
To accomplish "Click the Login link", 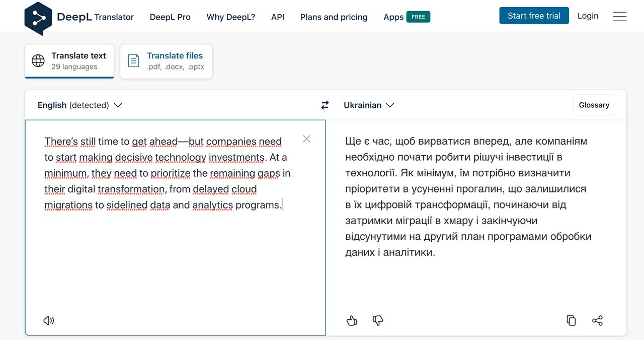I will 588,16.
